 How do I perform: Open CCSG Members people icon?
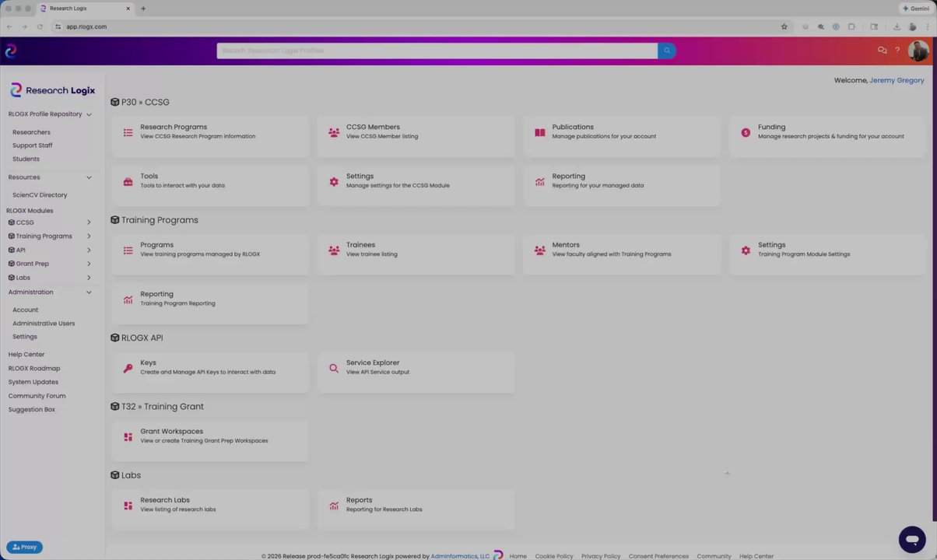[334, 133]
